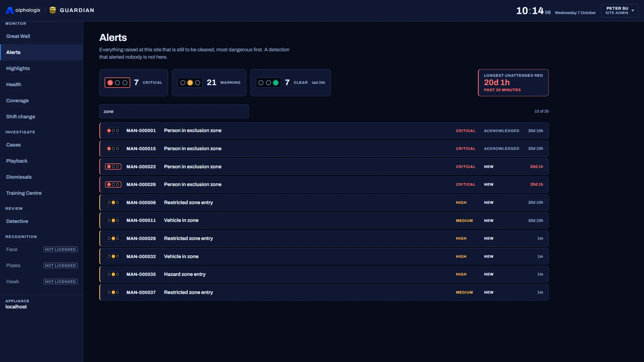Filter alerts by 7 Critical card

(x=133, y=83)
